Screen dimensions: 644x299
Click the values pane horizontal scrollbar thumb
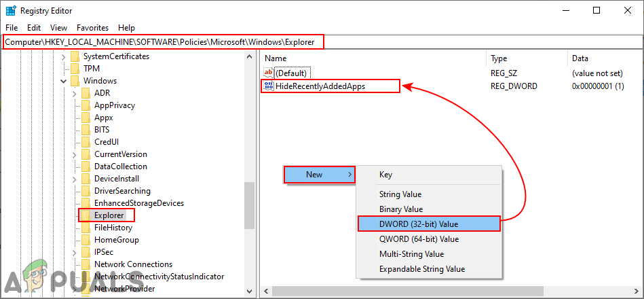pyautogui.click(x=407, y=291)
